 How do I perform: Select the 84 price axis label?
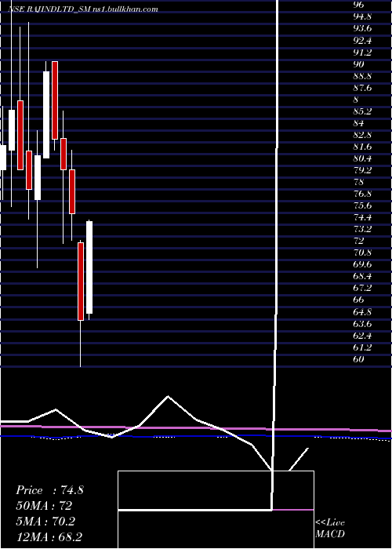pos(358,123)
